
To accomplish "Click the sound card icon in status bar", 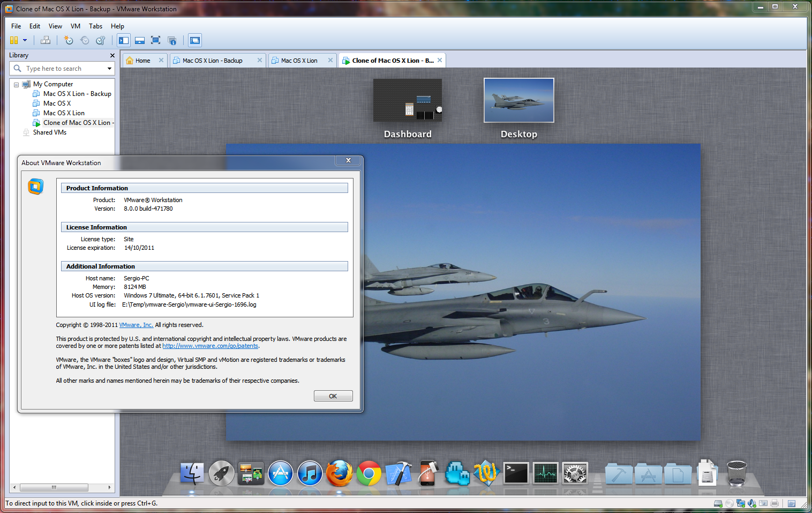I will 752,503.
